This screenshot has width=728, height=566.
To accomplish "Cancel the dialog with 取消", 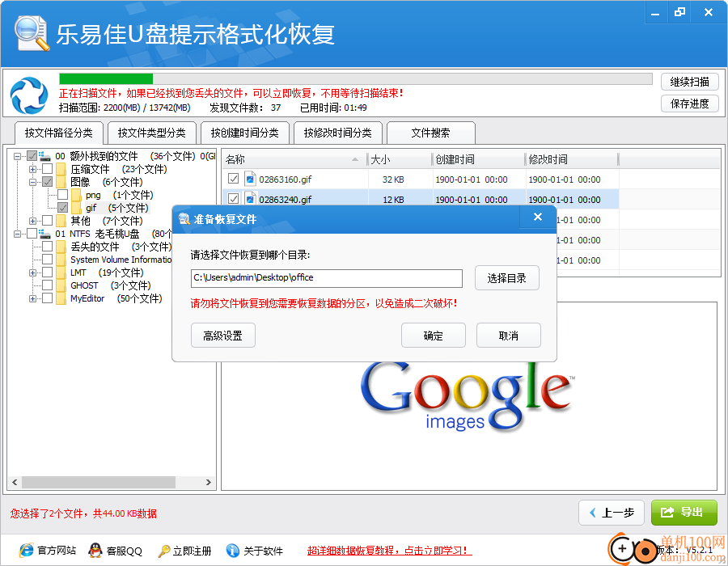I will click(x=509, y=336).
